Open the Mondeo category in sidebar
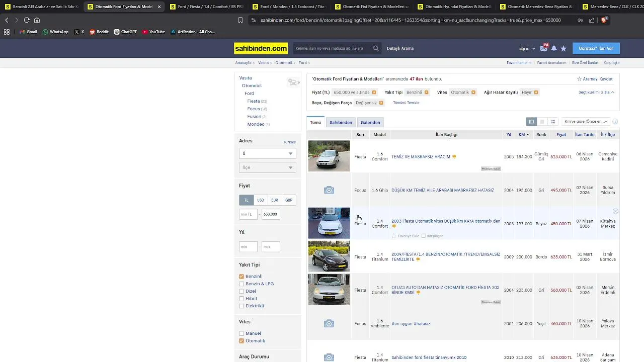Image resolution: width=644 pixels, height=362 pixels. (x=256, y=124)
